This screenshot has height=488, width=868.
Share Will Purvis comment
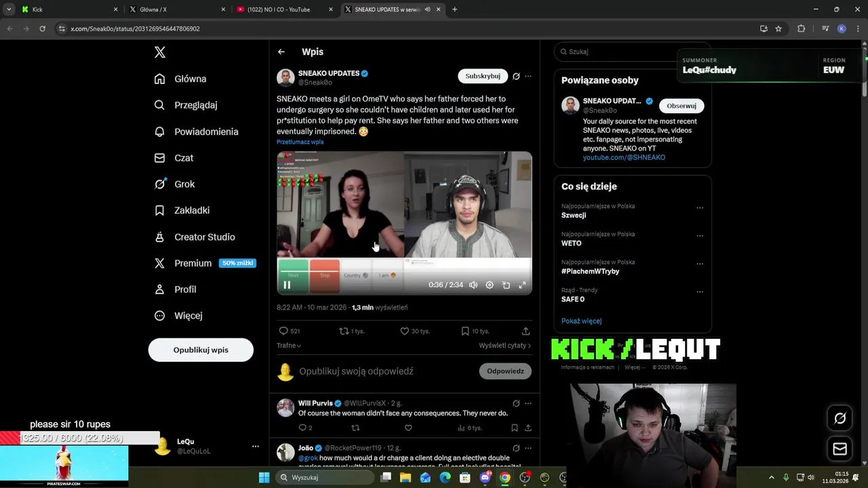(528, 428)
